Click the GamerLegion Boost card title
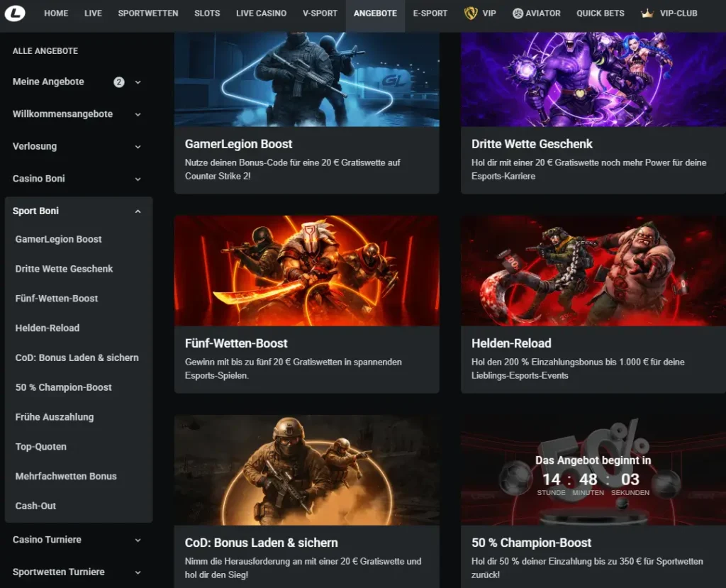This screenshot has width=726, height=588. click(238, 144)
